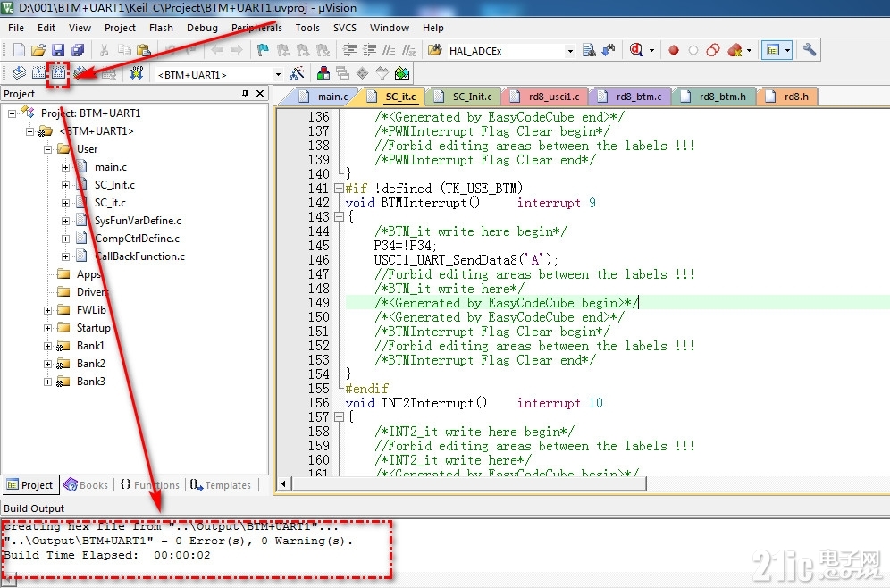
Task: Click the Paste clipboard icon
Action: coord(144,50)
